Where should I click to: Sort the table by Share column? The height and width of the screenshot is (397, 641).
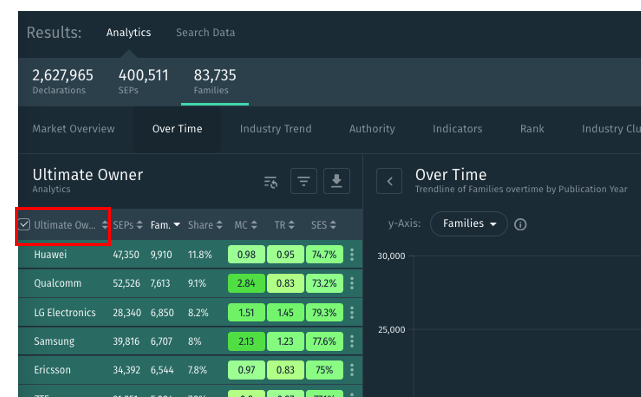point(205,225)
